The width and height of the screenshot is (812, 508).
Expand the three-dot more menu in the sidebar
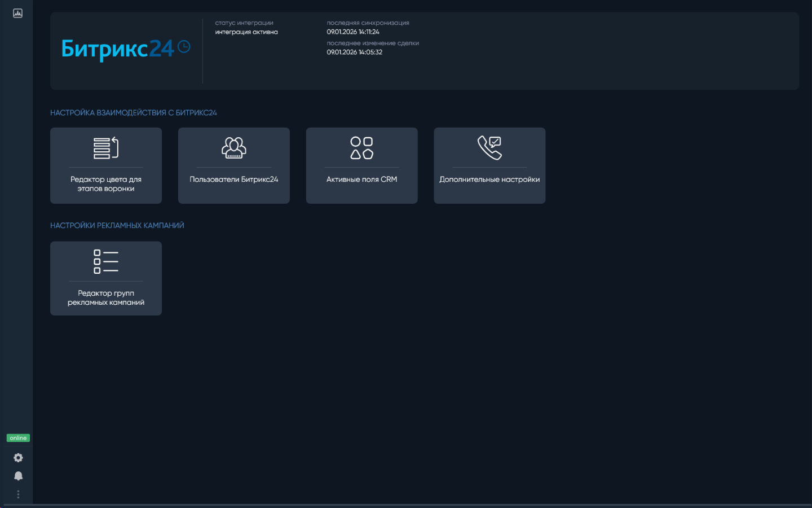(x=18, y=494)
